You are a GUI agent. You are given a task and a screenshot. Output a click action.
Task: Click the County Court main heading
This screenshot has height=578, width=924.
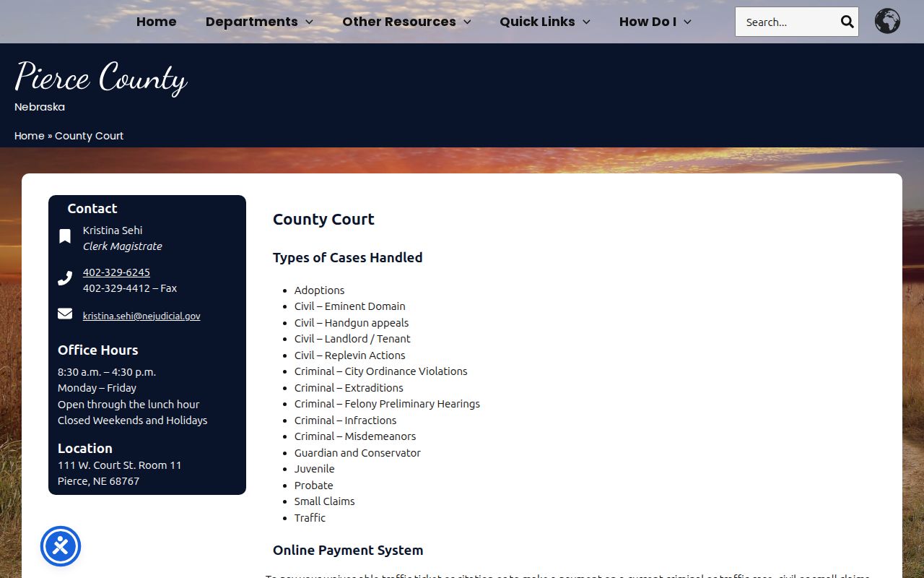point(323,220)
